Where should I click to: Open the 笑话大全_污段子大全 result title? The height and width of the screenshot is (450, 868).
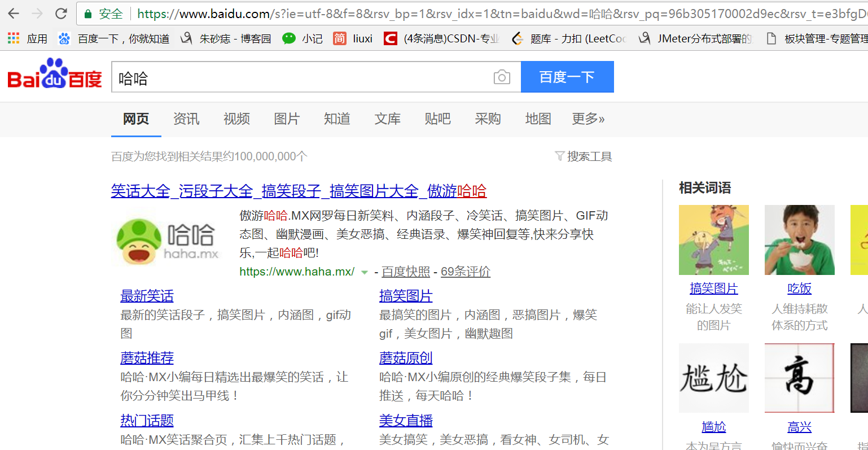point(299,191)
